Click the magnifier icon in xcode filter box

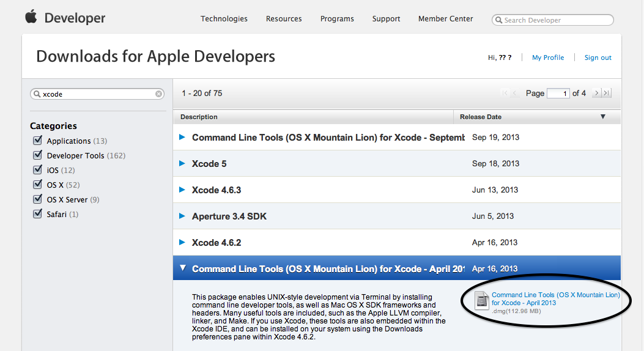click(37, 94)
